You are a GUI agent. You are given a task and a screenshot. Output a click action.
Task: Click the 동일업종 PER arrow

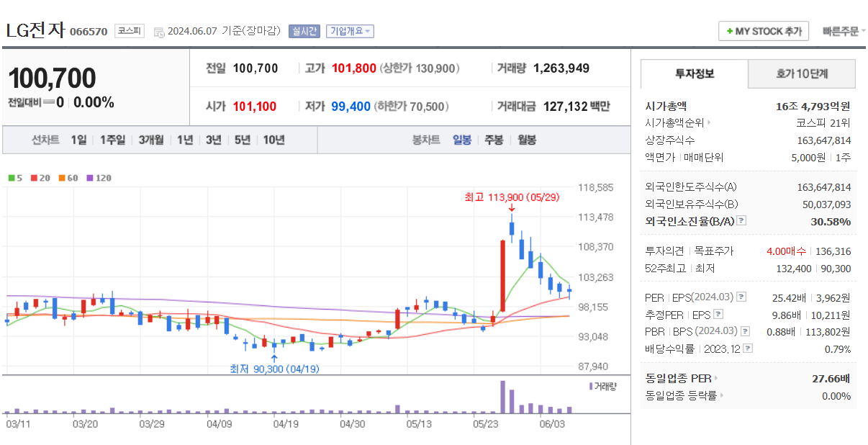[x=716, y=378]
